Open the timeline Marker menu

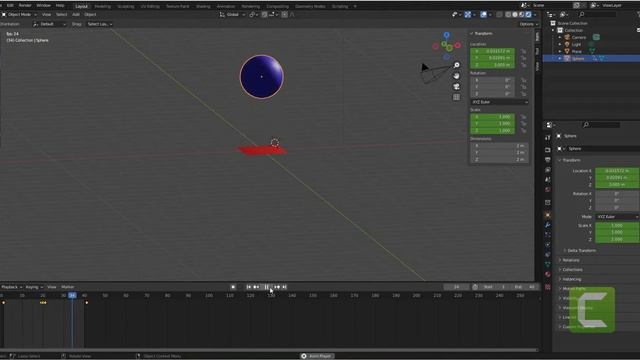click(x=68, y=287)
